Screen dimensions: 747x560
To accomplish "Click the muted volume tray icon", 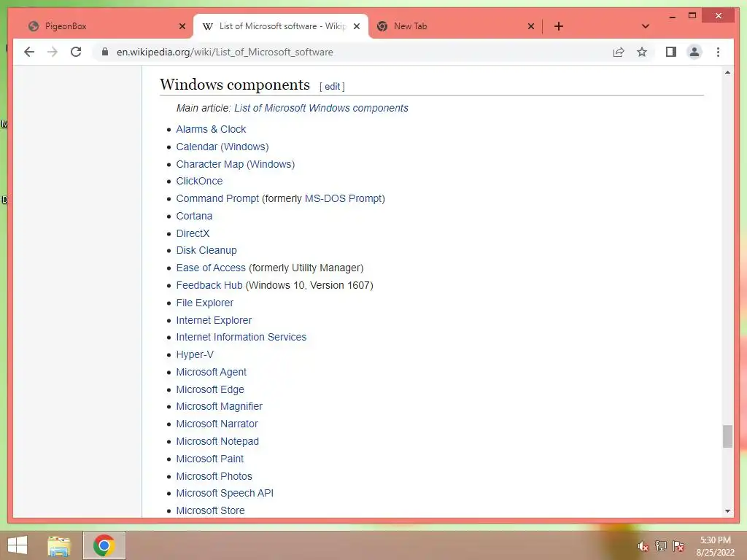I will 643,547.
